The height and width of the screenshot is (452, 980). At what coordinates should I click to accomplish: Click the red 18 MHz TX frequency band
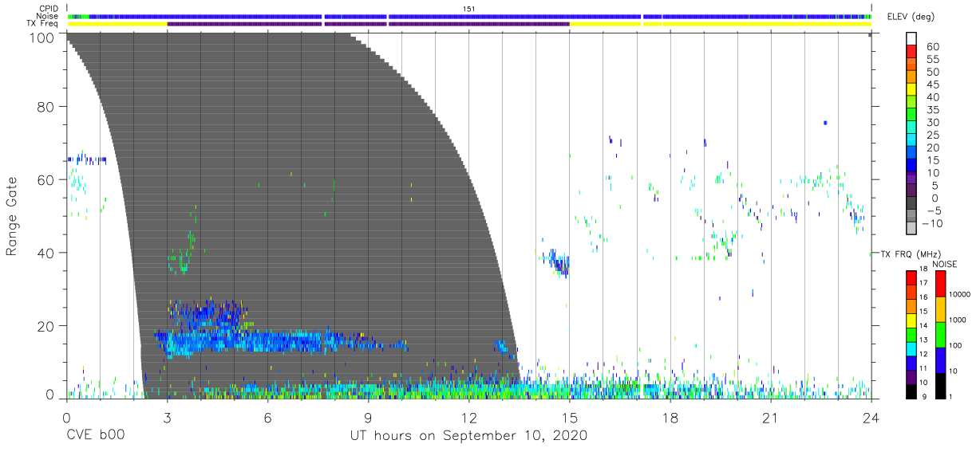[911, 277]
